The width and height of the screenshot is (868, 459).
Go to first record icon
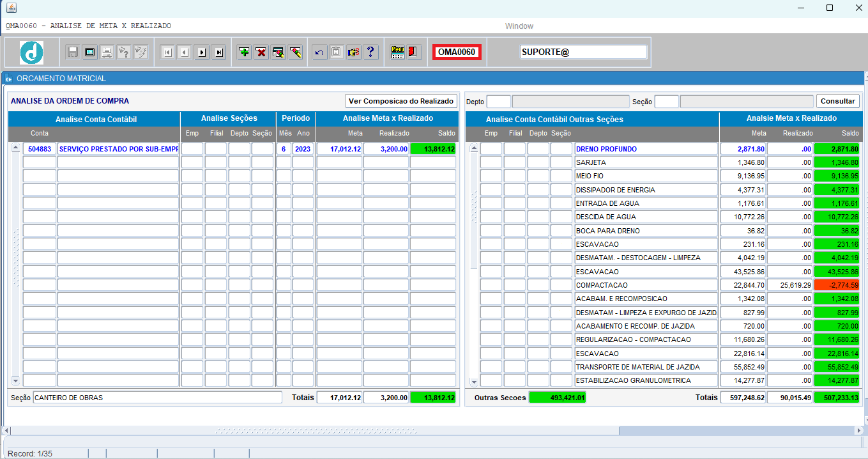tap(167, 52)
